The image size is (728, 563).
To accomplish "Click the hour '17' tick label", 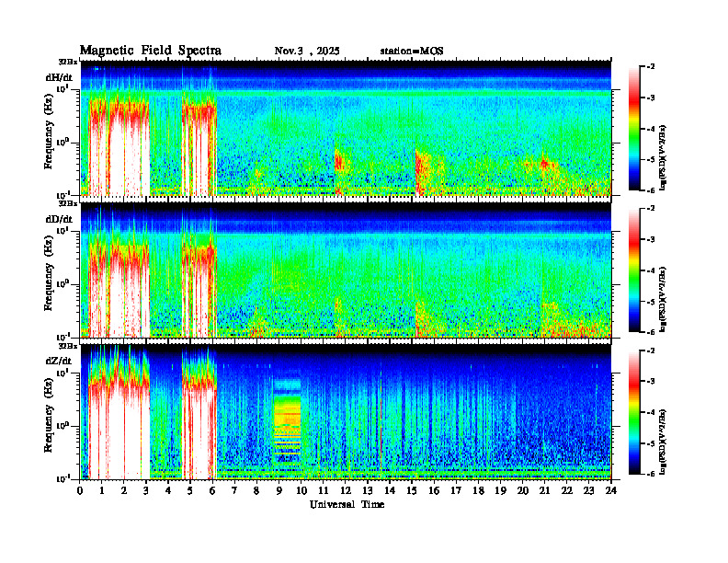I will click(x=456, y=490).
